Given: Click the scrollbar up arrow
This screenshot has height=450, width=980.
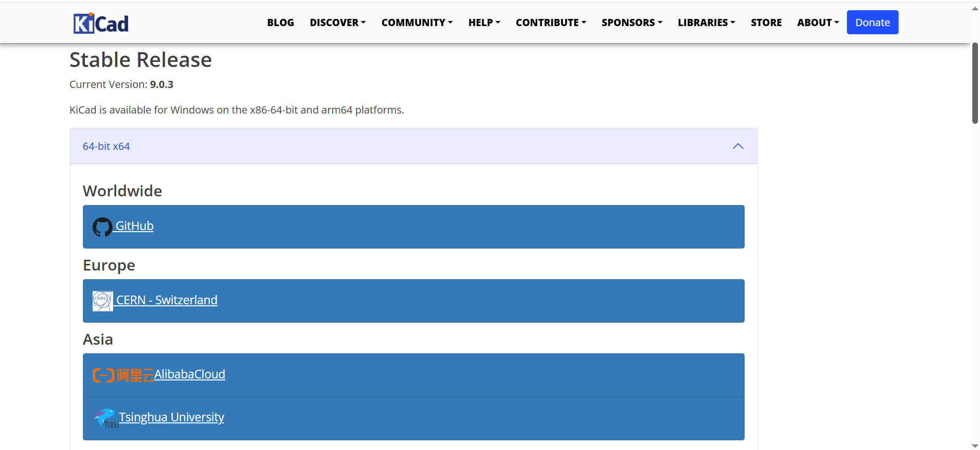Looking at the screenshot, I should [x=975, y=8].
